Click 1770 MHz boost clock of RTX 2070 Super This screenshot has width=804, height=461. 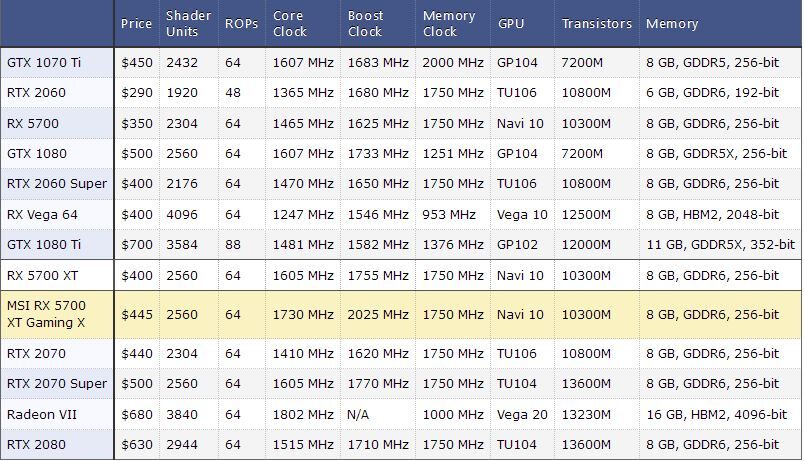[x=378, y=384]
